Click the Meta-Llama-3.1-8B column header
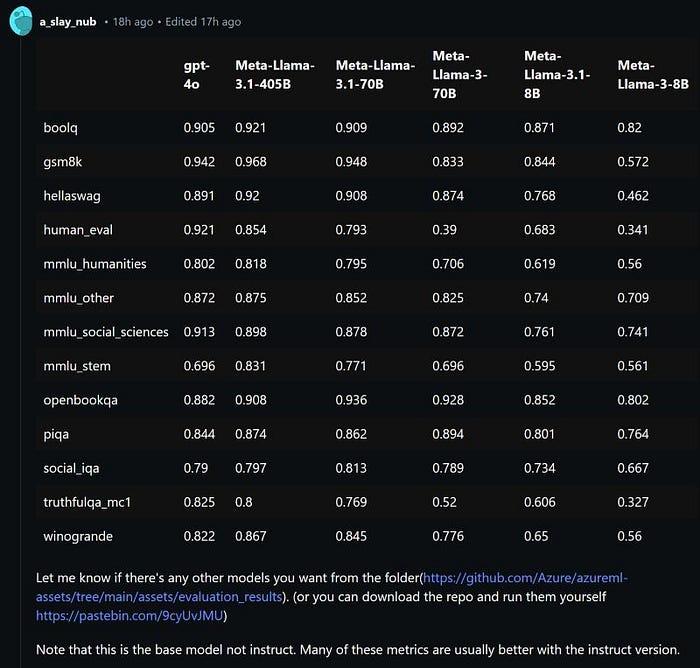This screenshot has width=700, height=668. coord(557,75)
